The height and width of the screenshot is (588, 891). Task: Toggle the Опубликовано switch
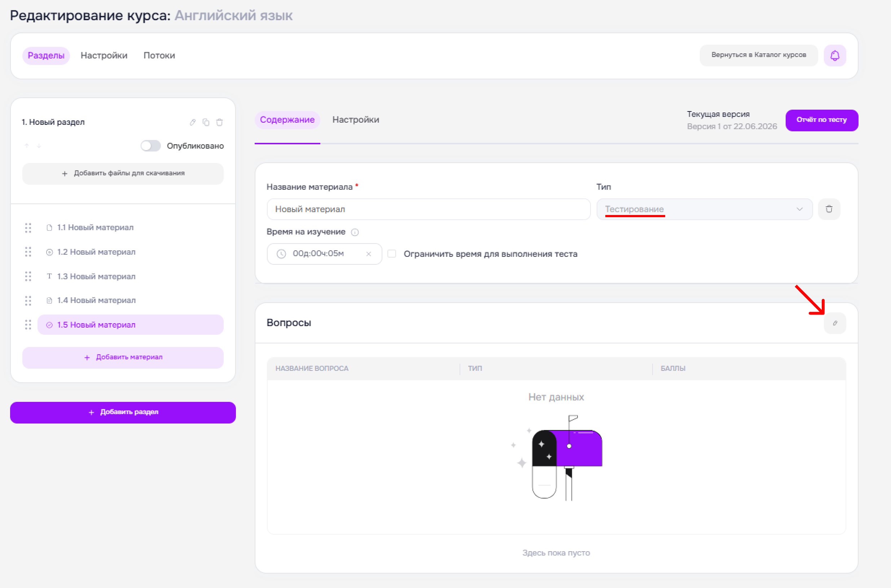click(151, 146)
